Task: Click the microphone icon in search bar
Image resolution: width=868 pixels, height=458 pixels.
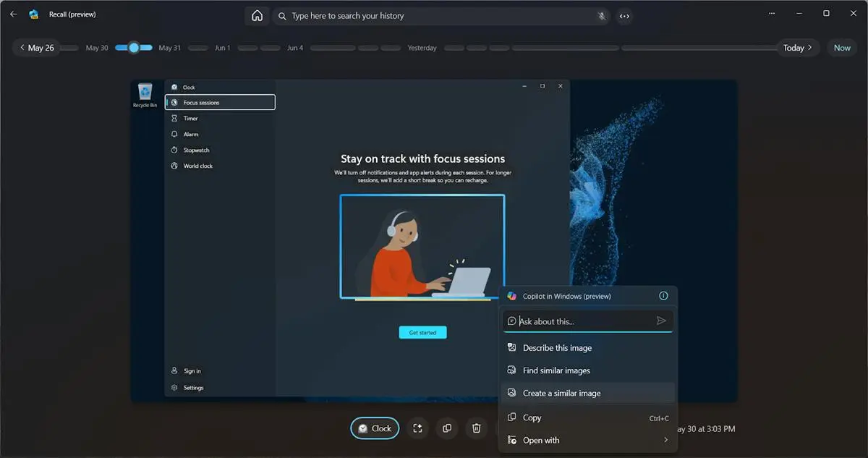Action: 602,16
